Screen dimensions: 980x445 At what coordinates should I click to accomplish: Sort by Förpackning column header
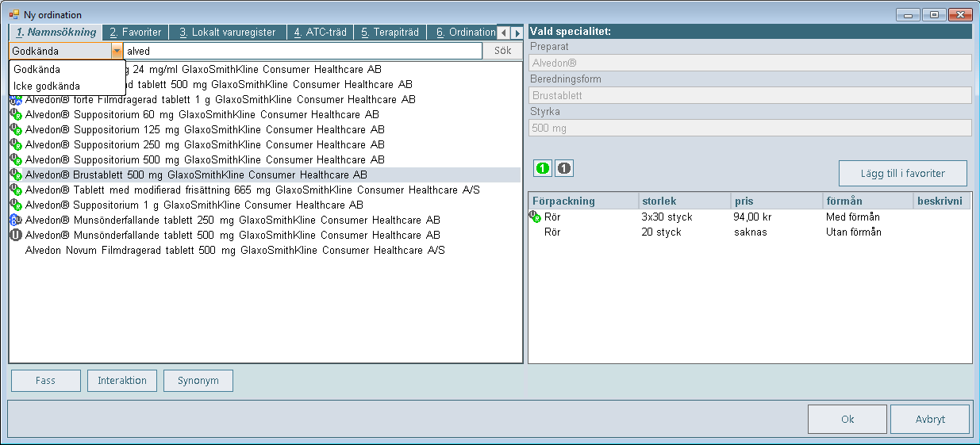click(583, 201)
